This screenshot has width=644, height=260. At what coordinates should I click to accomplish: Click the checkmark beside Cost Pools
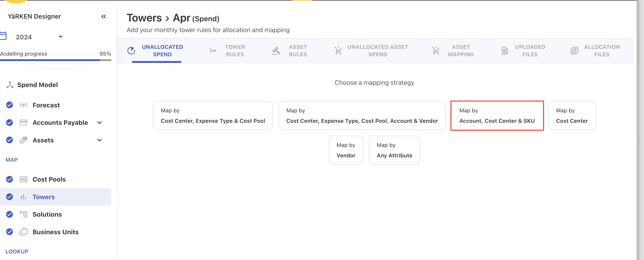pyautogui.click(x=9, y=179)
